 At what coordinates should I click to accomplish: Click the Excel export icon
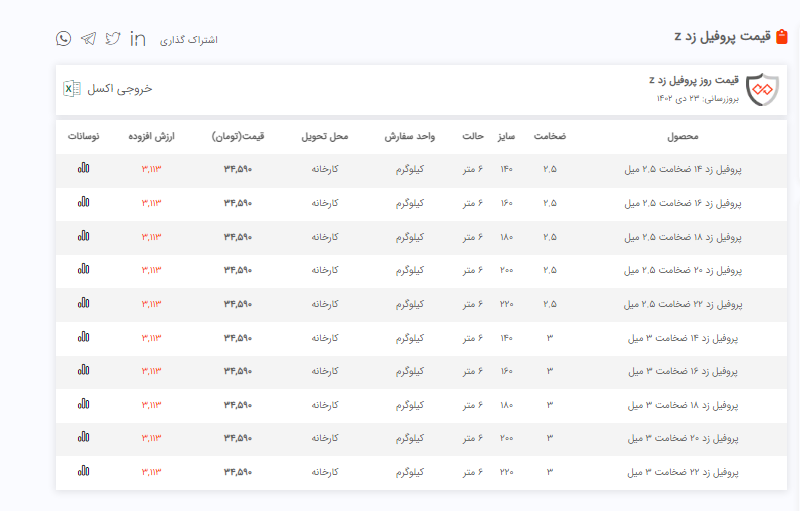tap(72, 88)
